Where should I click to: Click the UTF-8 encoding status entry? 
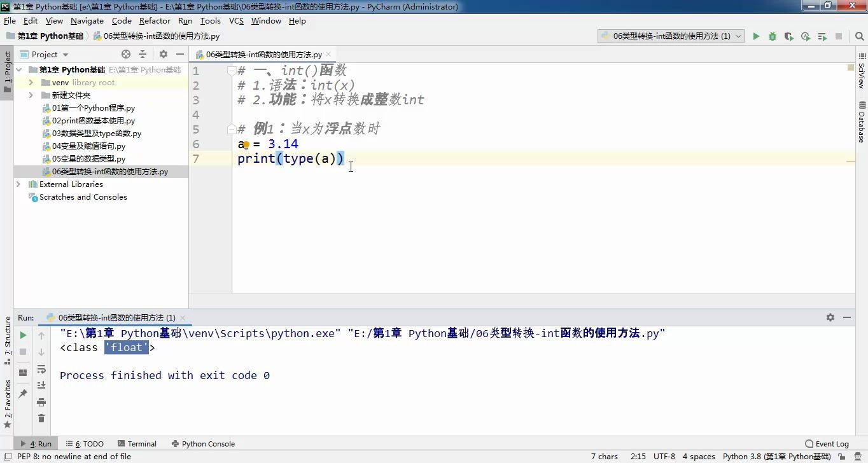coord(664,457)
